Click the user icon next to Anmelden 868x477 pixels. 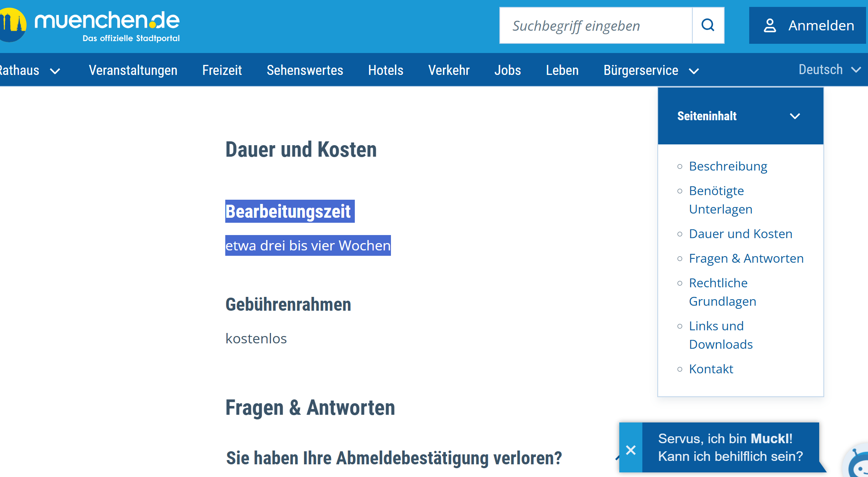tap(770, 26)
